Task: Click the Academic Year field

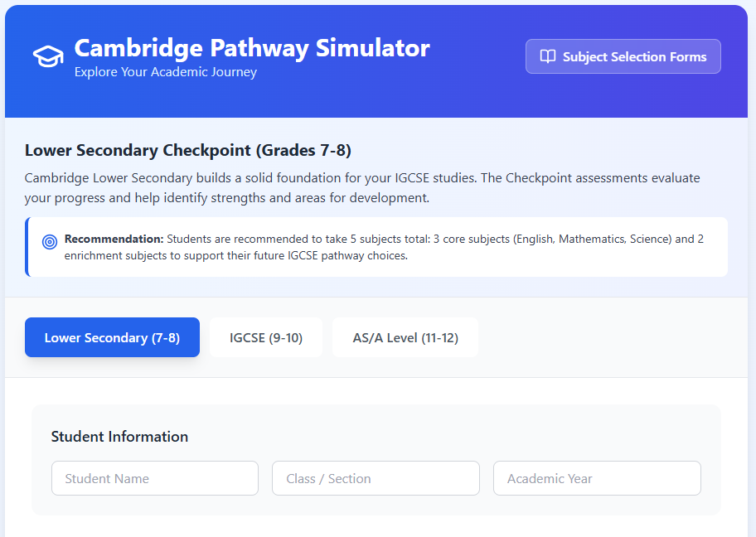Action: point(597,478)
